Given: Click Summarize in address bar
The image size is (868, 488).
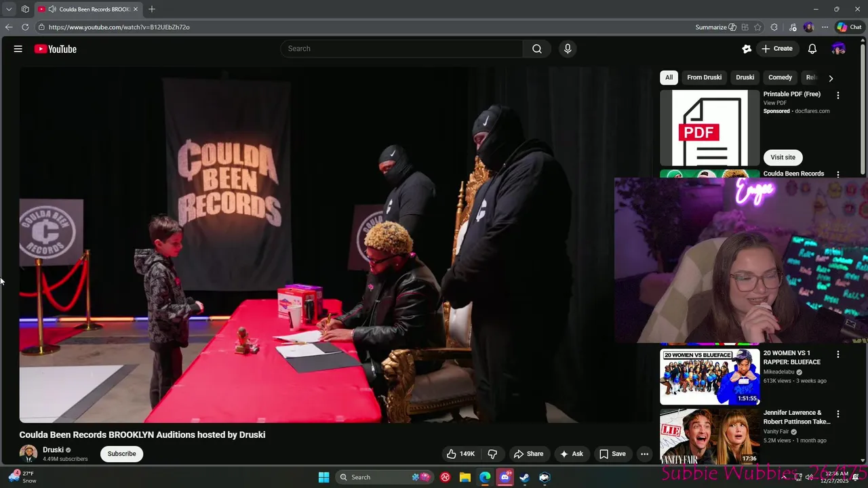Looking at the screenshot, I should click(715, 27).
